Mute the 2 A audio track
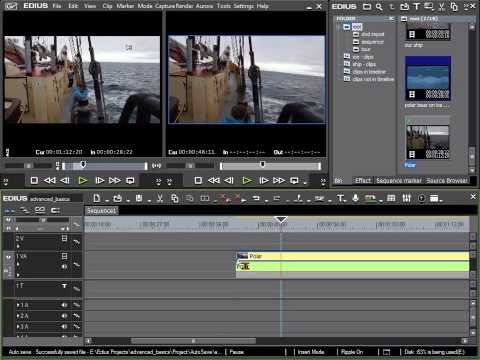 (x=64, y=316)
